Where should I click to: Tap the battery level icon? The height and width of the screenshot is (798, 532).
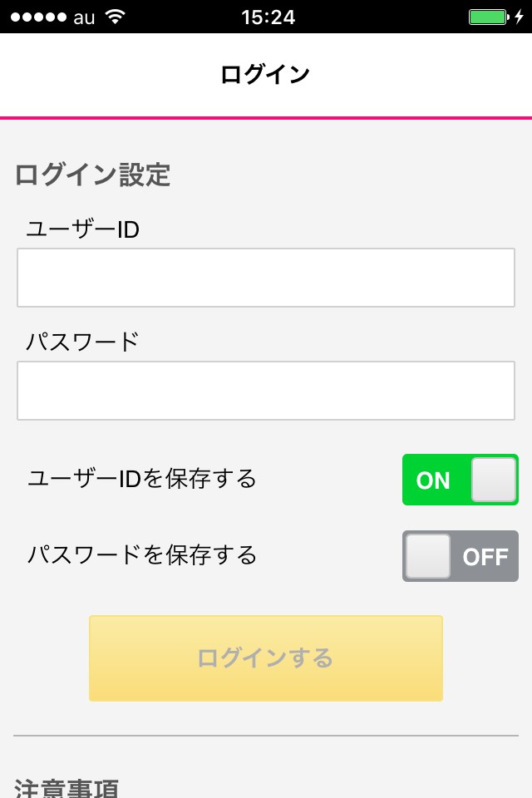click(487, 17)
